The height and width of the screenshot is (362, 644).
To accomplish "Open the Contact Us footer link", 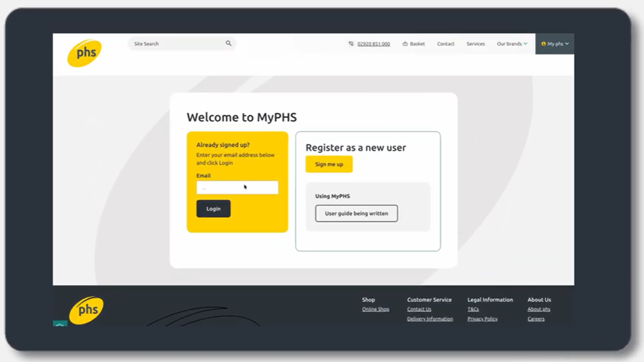I will point(419,310).
